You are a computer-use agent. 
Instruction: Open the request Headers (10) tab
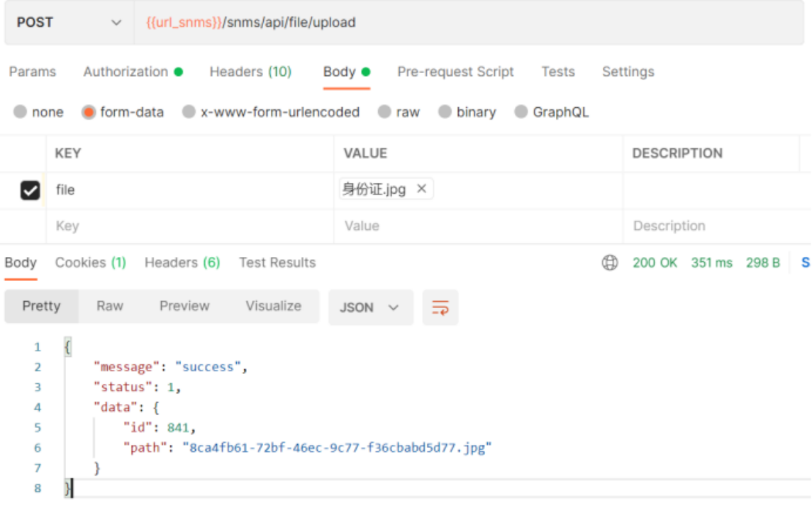pyautogui.click(x=250, y=72)
